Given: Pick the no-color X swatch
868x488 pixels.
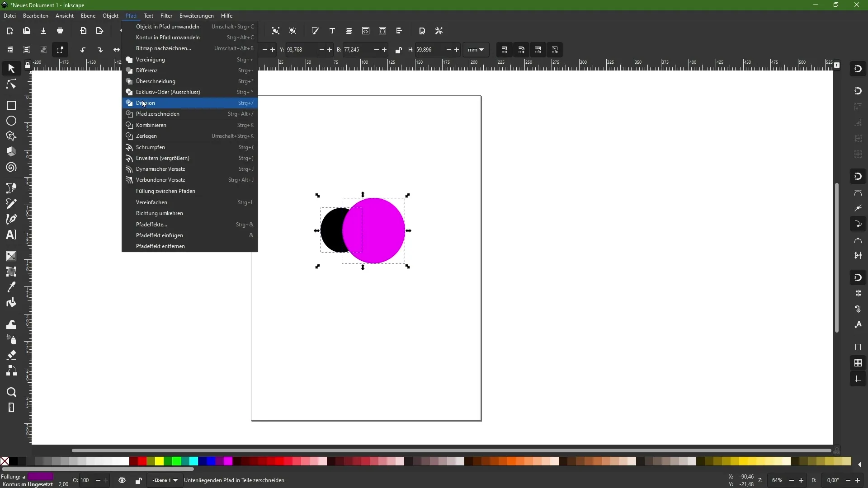Looking at the screenshot, I should [x=5, y=461].
